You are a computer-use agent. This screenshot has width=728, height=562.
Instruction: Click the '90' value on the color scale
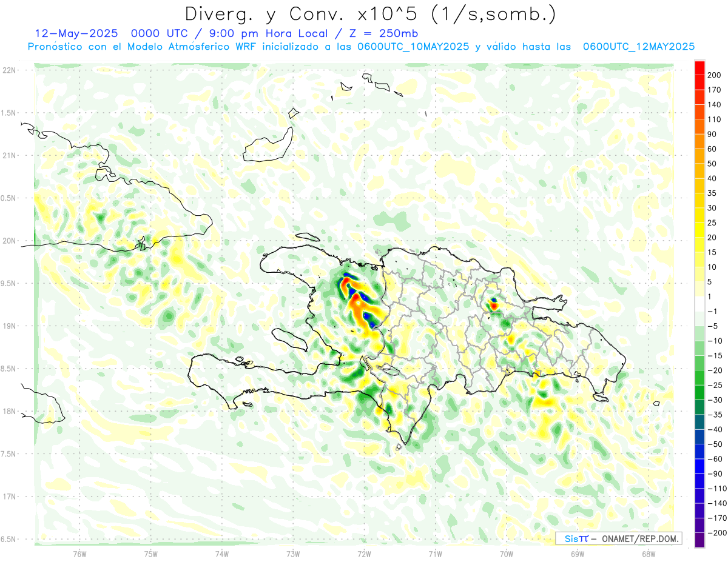click(712, 134)
